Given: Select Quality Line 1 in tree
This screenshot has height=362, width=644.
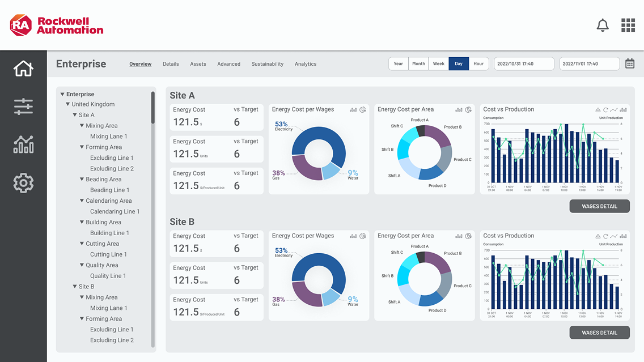Looking at the screenshot, I should coord(108,276).
